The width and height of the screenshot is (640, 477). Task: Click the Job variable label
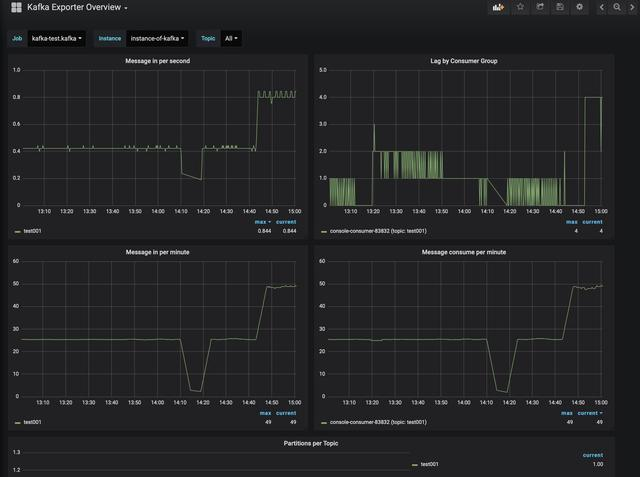pyautogui.click(x=17, y=38)
